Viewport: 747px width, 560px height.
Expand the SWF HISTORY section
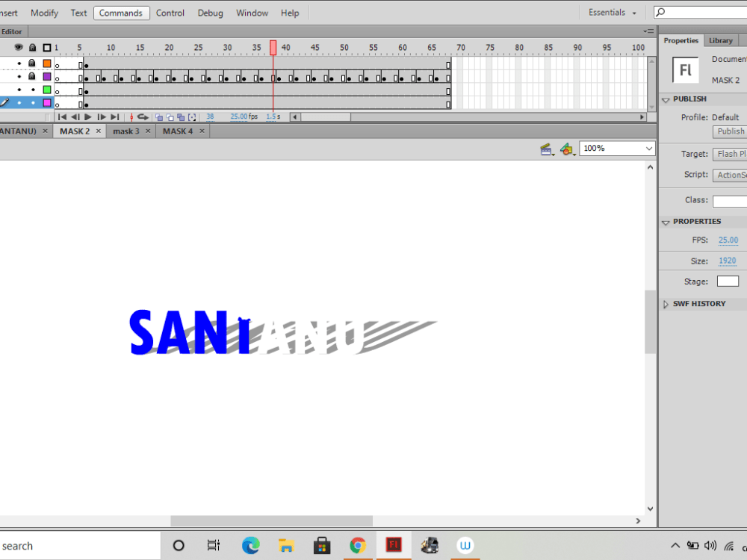tap(666, 305)
